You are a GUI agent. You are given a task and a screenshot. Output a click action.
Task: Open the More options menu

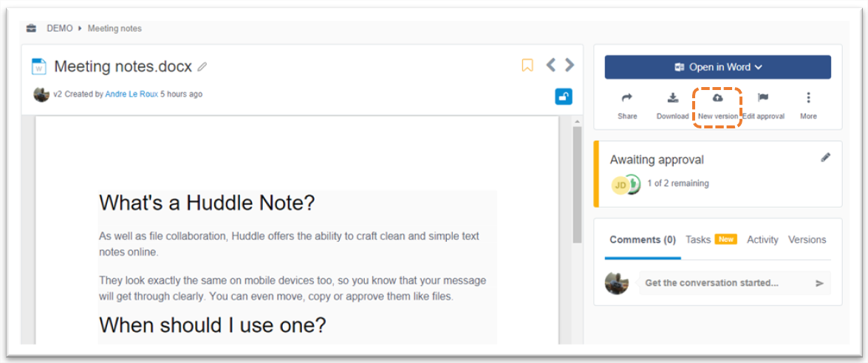click(x=808, y=106)
